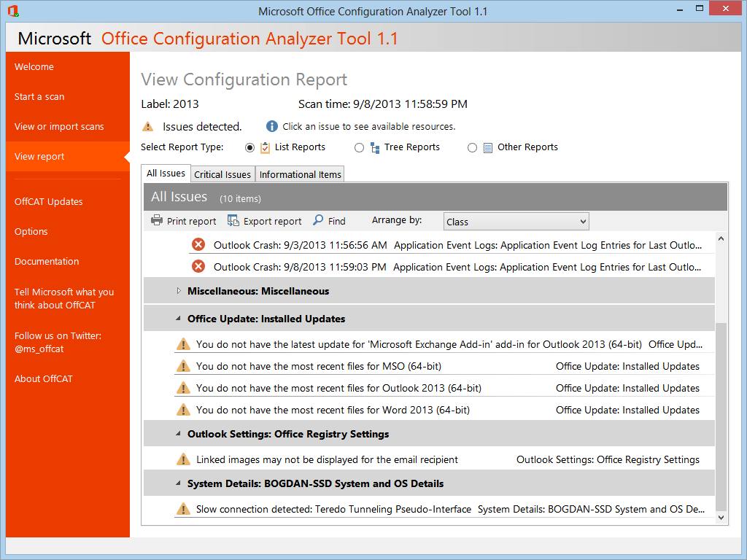Open the Arrange by Class dropdown
Screen dimensions: 747x560
(516, 222)
